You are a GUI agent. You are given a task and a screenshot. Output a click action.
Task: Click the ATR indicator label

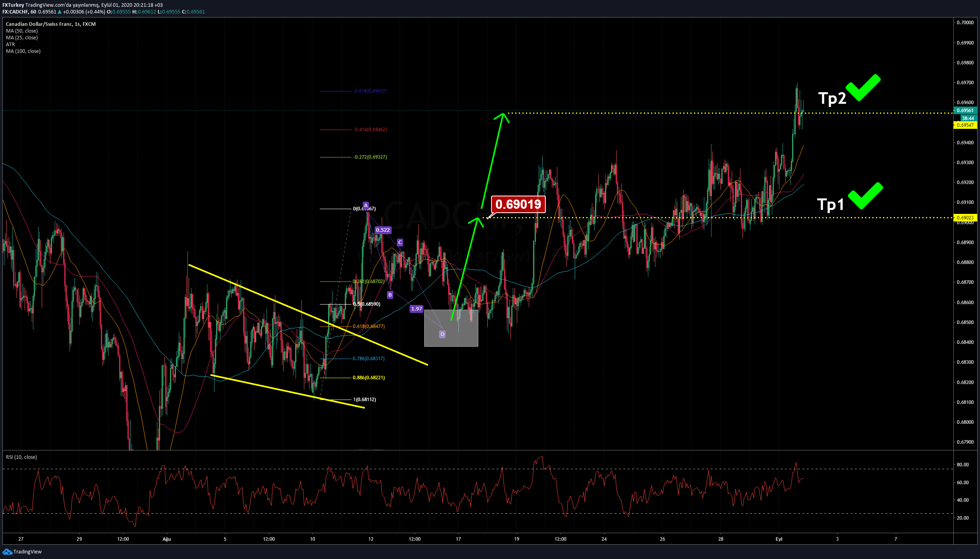(10, 44)
